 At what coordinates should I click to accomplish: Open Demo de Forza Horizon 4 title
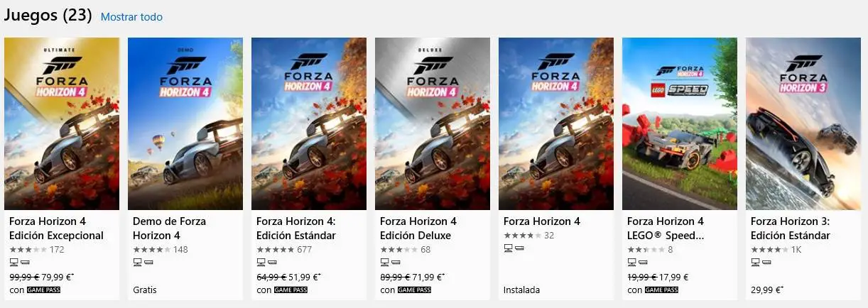pyautogui.click(x=169, y=229)
